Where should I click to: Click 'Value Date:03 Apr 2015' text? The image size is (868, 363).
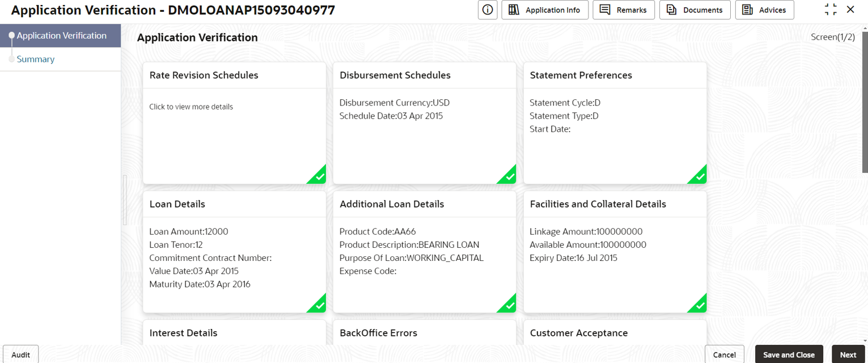194,271
